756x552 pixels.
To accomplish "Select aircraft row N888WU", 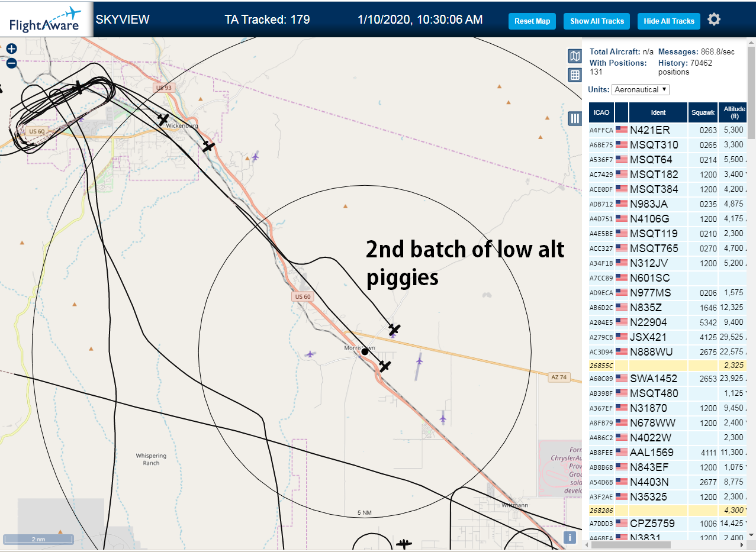I will click(x=668, y=352).
